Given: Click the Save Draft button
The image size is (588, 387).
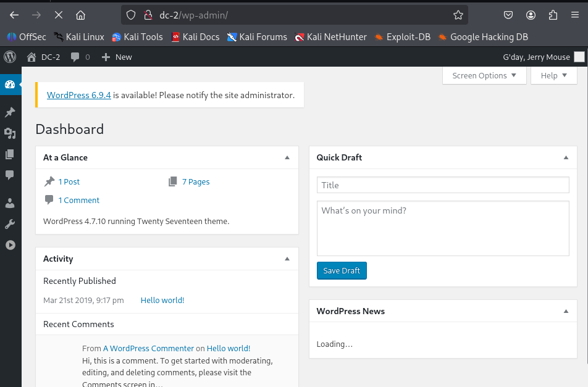Looking at the screenshot, I should tap(342, 271).
